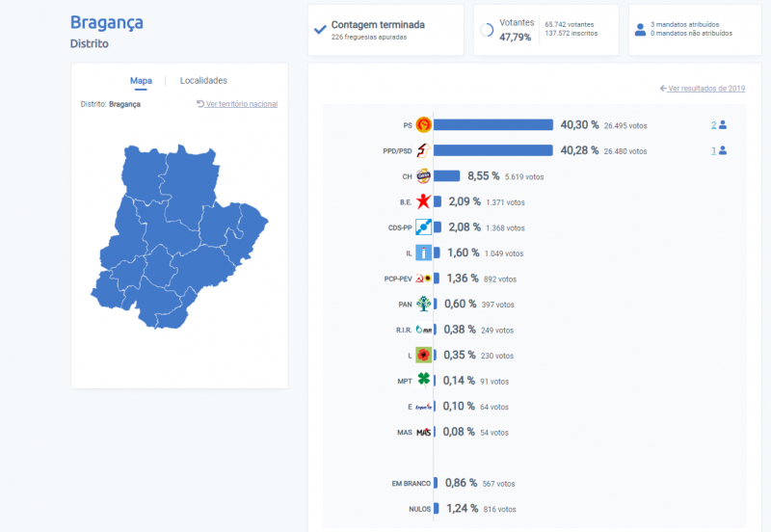The image size is (771, 532).
Task: Click the B.E. red star logo
Action: tap(423, 201)
